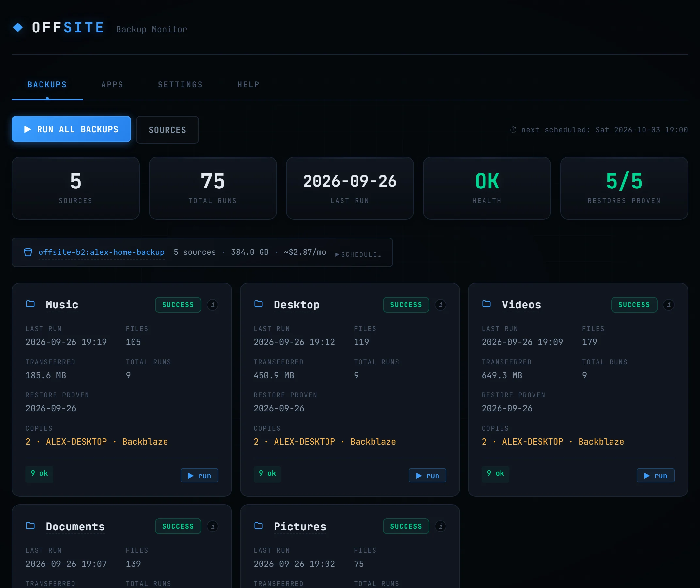Screen dimensions: 700x588
Task: Open the offsite-b2:alex-home-backup link
Action: click(101, 252)
